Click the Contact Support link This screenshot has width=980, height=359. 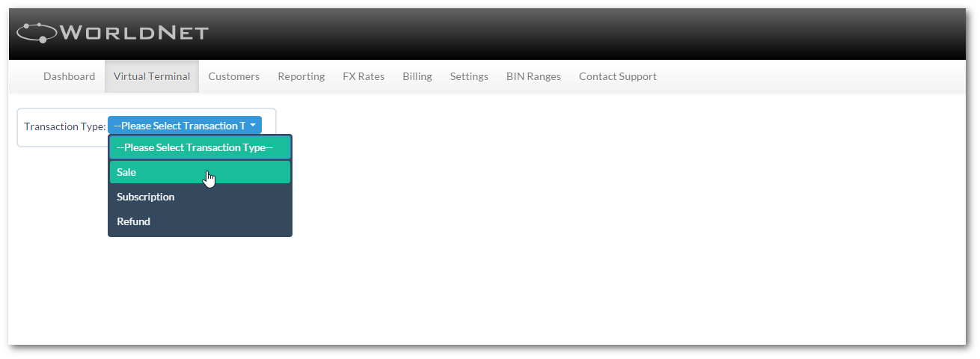click(618, 76)
